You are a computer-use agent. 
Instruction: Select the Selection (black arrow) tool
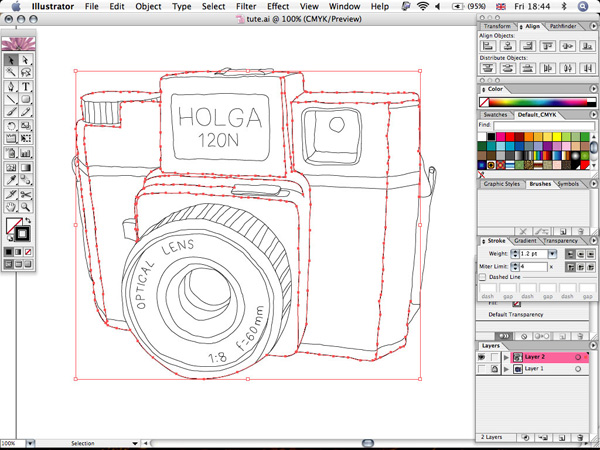point(11,60)
